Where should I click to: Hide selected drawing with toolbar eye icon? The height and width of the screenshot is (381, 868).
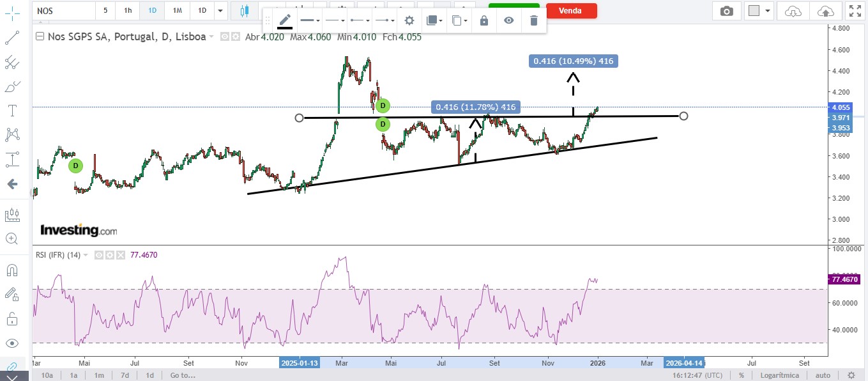click(x=508, y=21)
